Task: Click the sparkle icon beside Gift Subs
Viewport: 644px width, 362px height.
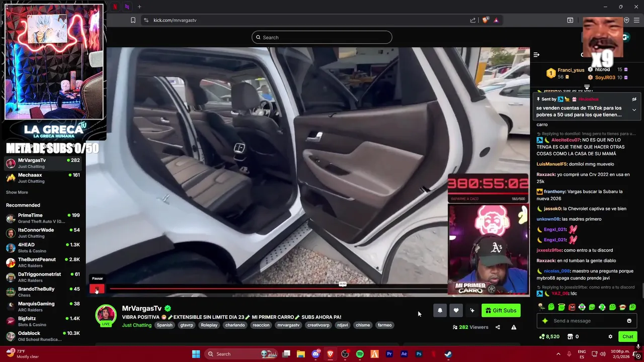Action: pos(472,310)
